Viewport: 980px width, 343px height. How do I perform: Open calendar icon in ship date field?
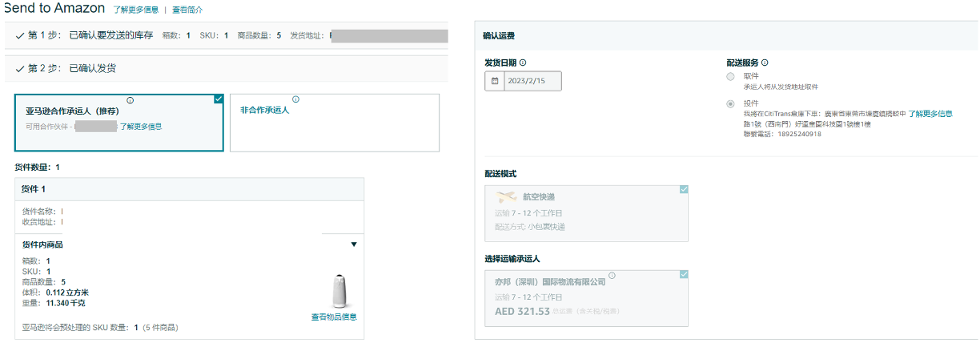[x=495, y=81]
